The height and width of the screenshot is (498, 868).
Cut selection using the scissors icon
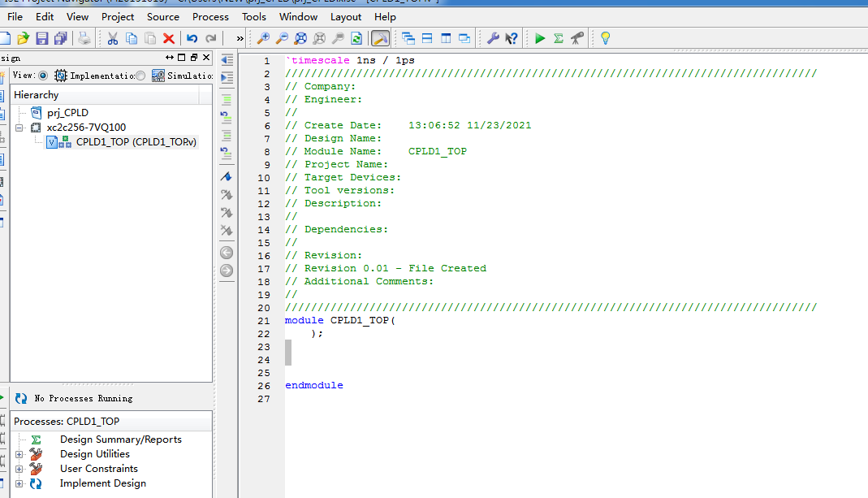click(x=111, y=37)
